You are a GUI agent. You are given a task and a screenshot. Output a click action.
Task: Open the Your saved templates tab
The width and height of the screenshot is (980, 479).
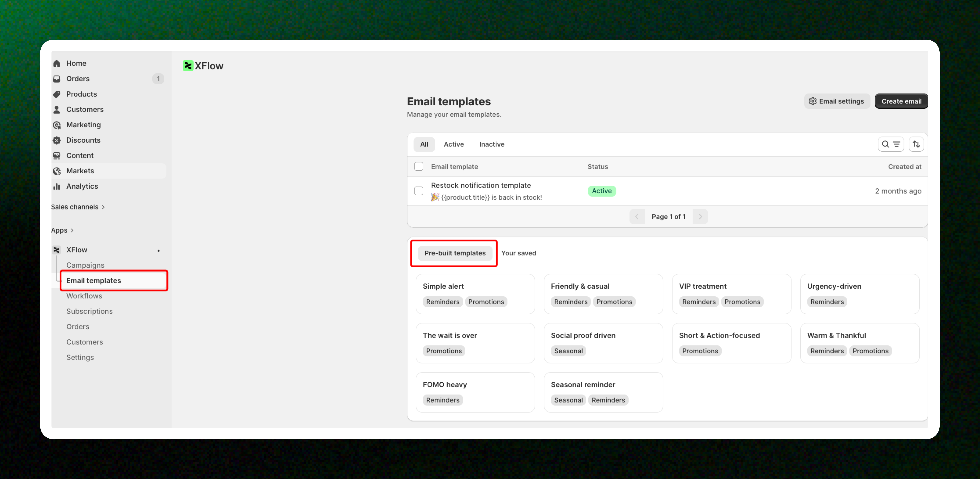coord(518,253)
